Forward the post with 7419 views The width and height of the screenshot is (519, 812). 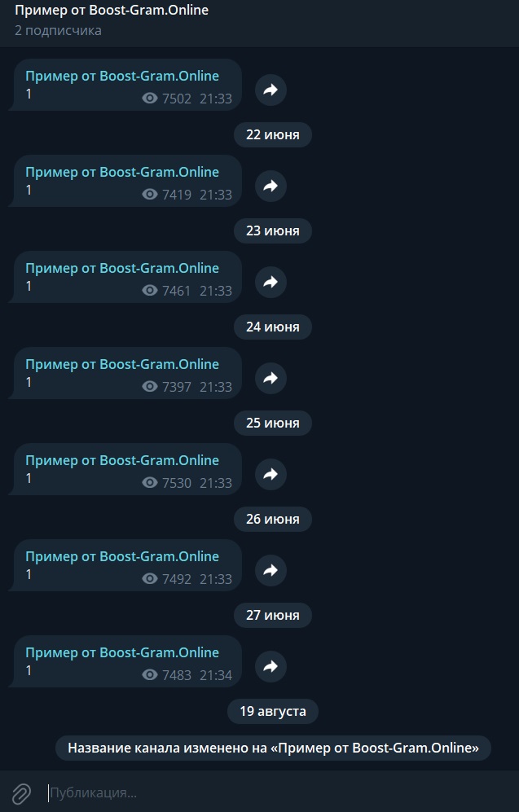pyautogui.click(x=270, y=186)
